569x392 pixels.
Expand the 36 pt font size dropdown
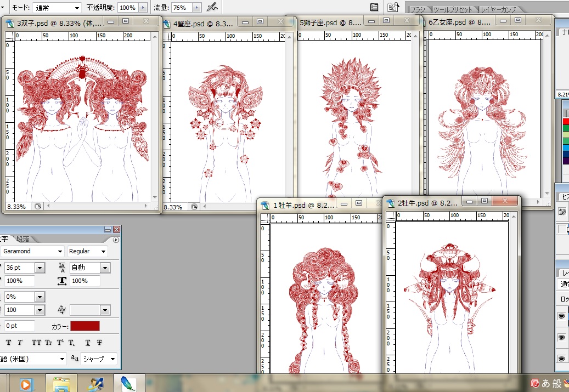click(40, 268)
